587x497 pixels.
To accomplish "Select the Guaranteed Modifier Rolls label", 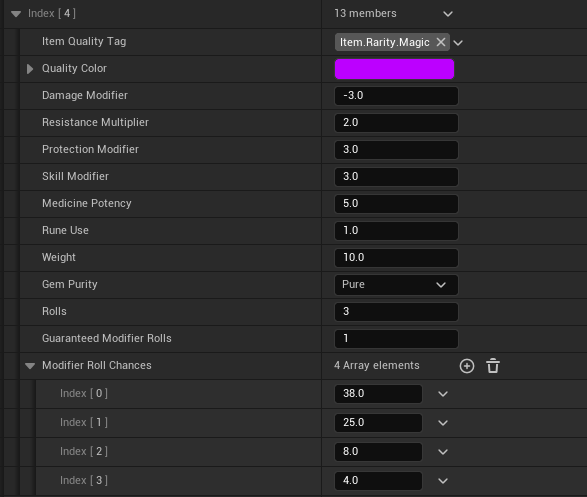I will coord(107,338).
